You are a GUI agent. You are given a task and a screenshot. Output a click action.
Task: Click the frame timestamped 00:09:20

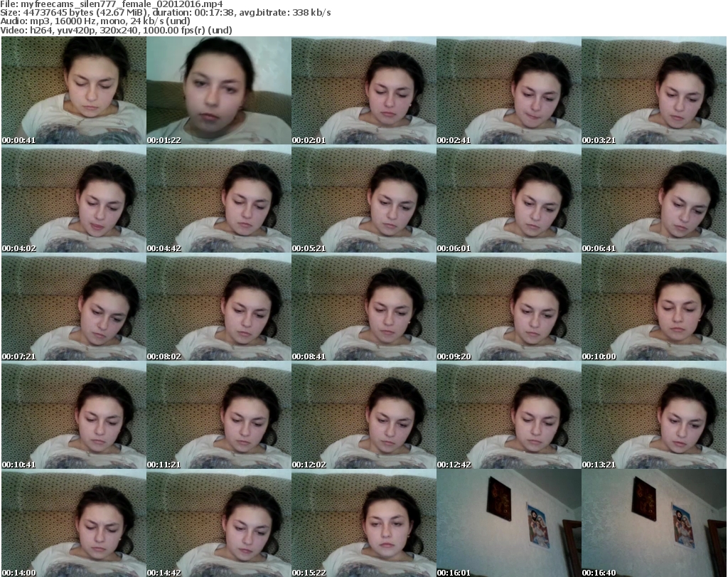click(x=508, y=307)
